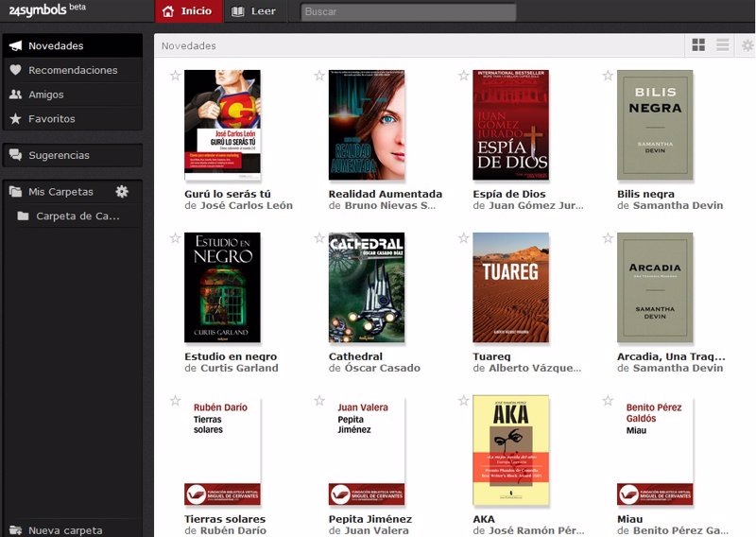
Task: Click author link Alberto Vázque...
Action: (535, 368)
